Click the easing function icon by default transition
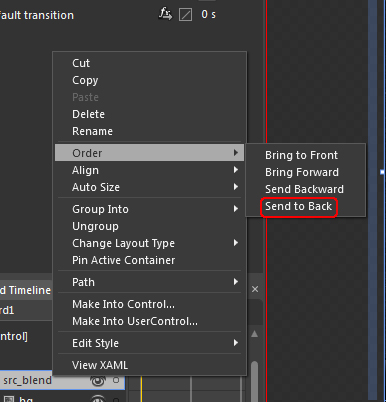Image resolution: width=386 pixels, height=402 pixels. coord(165,14)
